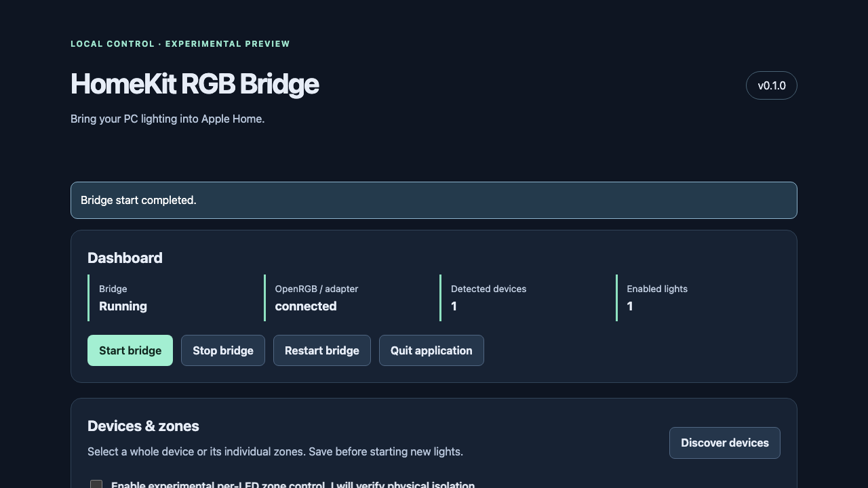Select the 'Bridge start completed.' notification banner
This screenshot has width=868, height=488.
434,200
